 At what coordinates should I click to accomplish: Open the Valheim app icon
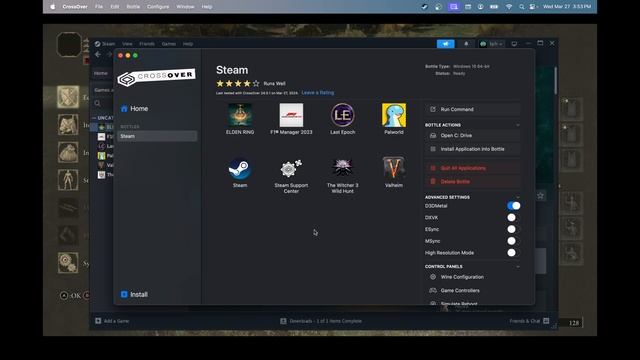[394, 168]
